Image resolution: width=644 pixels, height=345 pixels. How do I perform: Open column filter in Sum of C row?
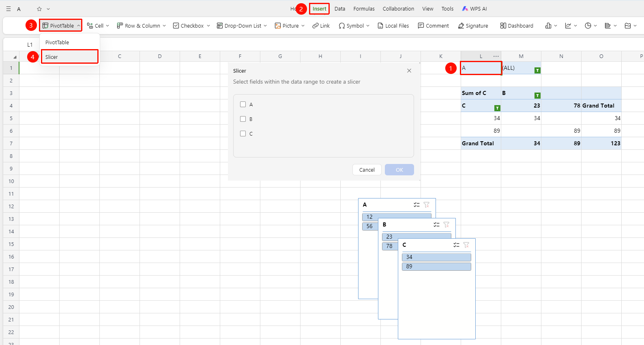(537, 95)
